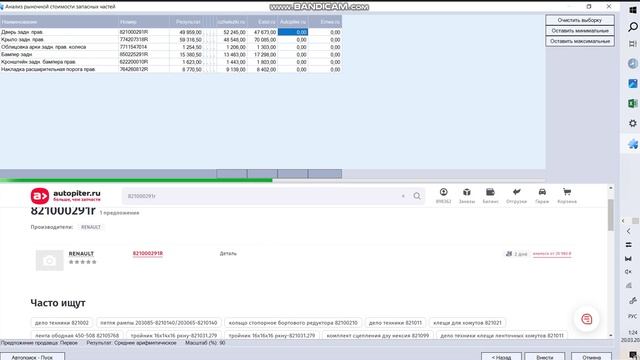Open the 821000291R part number link

coord(147,253)
